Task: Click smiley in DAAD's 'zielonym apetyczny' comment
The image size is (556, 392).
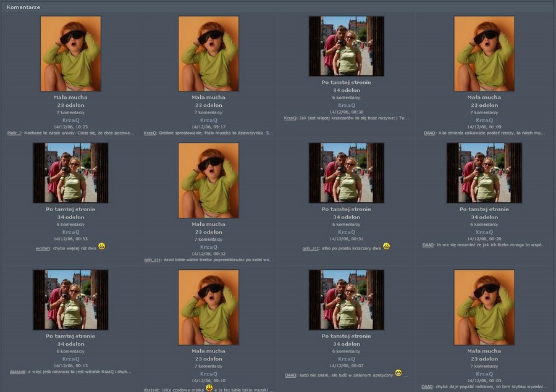Action: (x=398, y=373)
